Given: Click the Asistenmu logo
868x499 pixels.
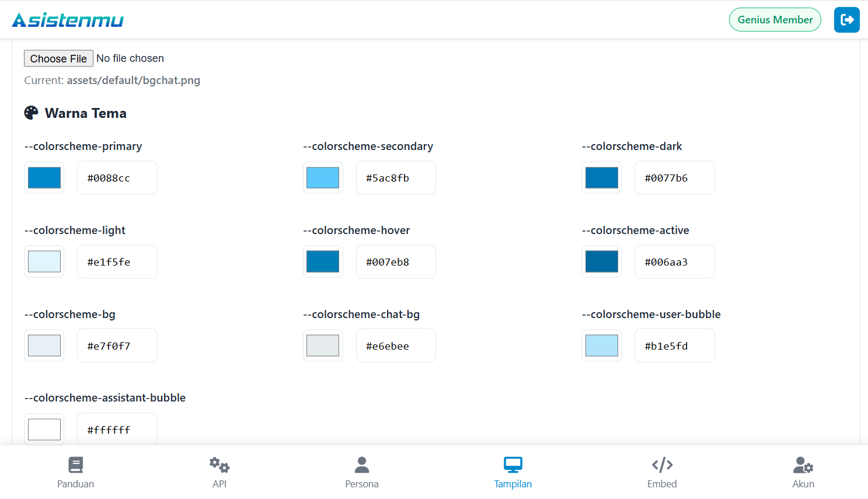Looking at the screenshot, I should pyautogui.click(x=68, y=19).
